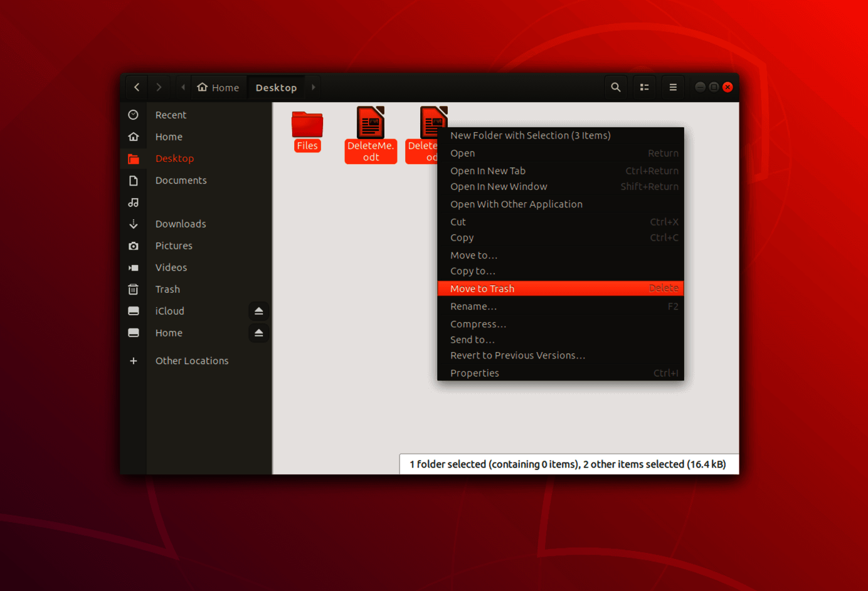Open the hamburger menu dropdown
The image size is (868, 591).
tap(672, 86)
